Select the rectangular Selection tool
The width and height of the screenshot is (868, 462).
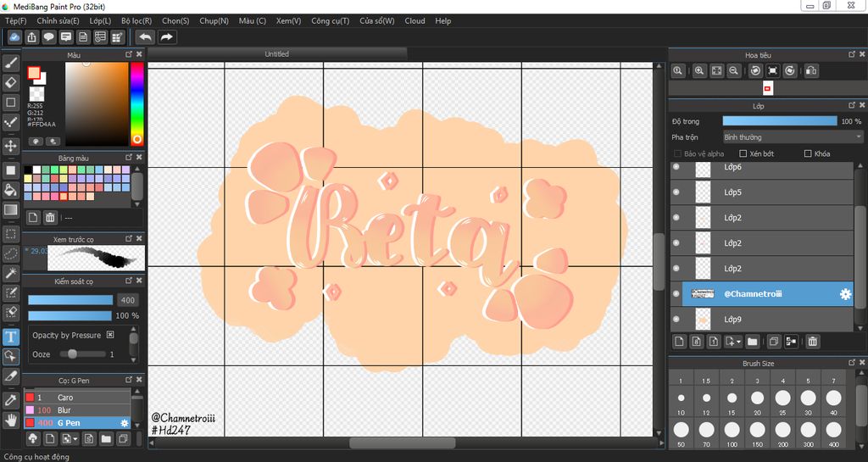click(x=10, y=233)
